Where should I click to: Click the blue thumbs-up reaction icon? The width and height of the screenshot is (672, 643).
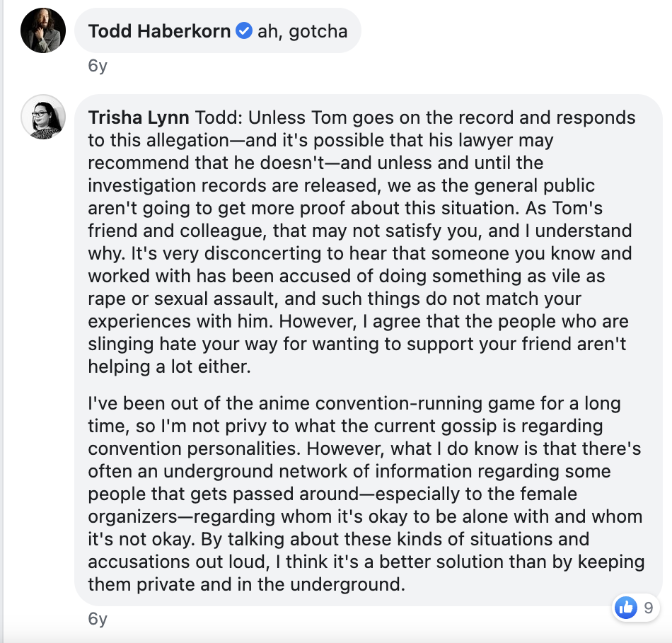pyautogui.click(x=626, y=608)
